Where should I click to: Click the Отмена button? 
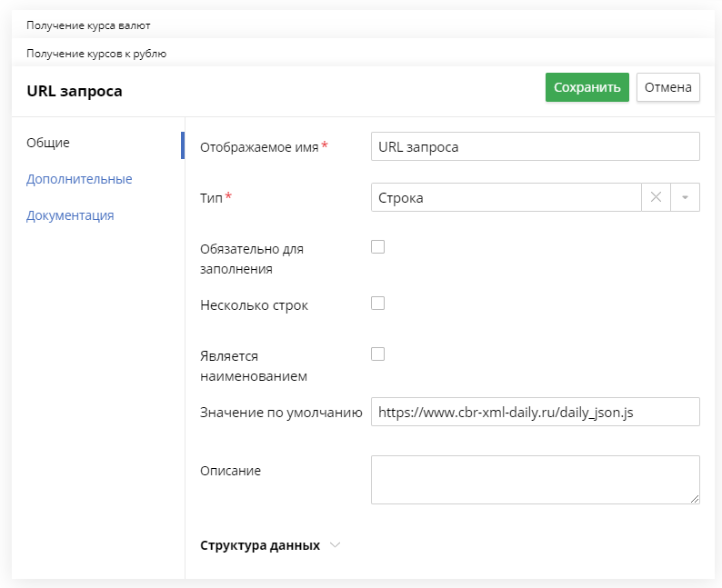(668, 87)
